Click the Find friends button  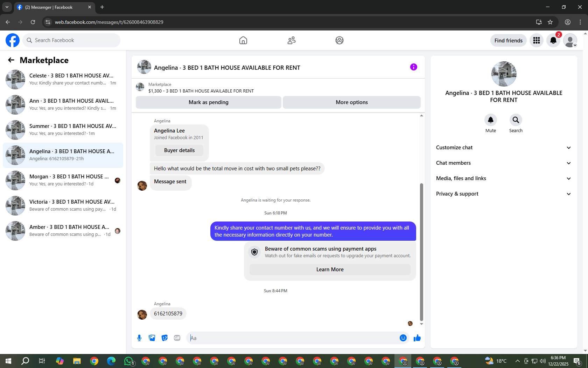pyautogui.click(x=509, y=40)
